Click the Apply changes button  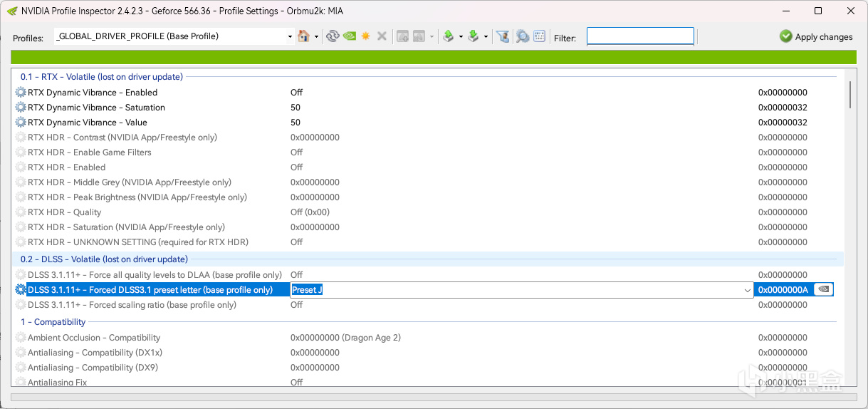pos(815,36)
